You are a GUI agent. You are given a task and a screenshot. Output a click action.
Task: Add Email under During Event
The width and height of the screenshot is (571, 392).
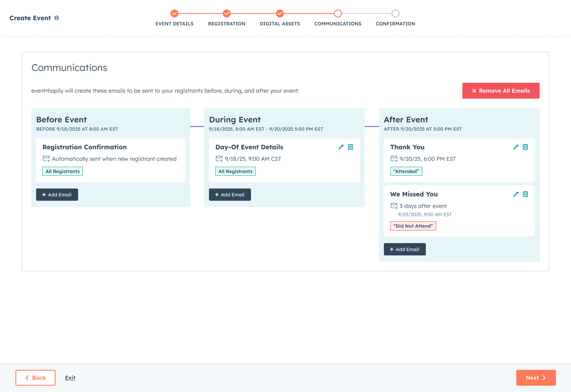[230, 195]
